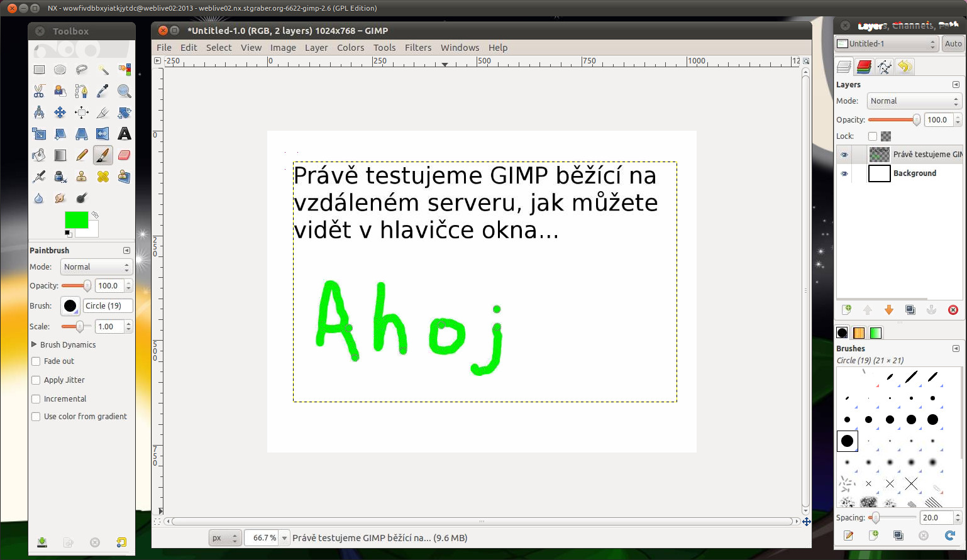Select the Move tool
This screenshot has width=967, height=560.
pyautogui.click(x=60, y=113)
